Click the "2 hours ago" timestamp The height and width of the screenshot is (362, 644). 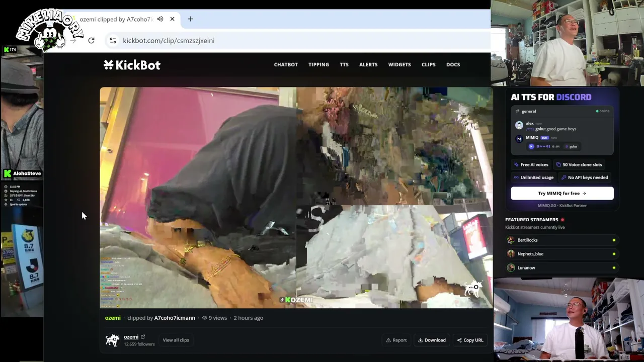click(248, 318)
